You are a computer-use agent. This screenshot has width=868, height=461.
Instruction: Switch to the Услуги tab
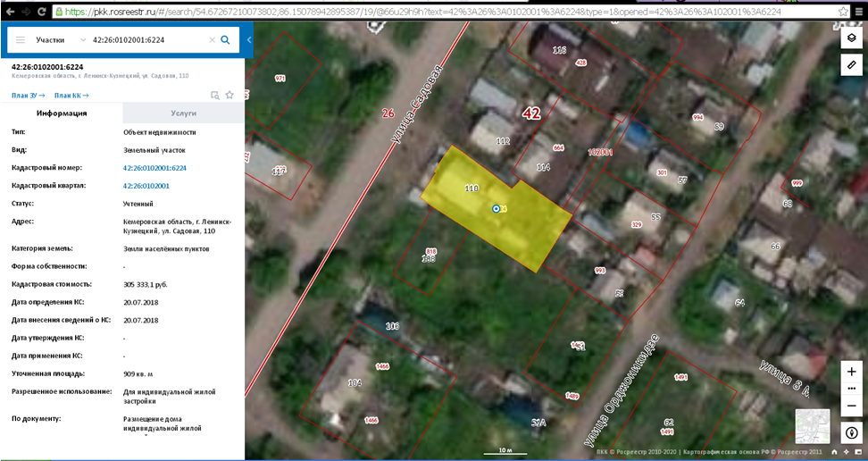pos(183,113)
